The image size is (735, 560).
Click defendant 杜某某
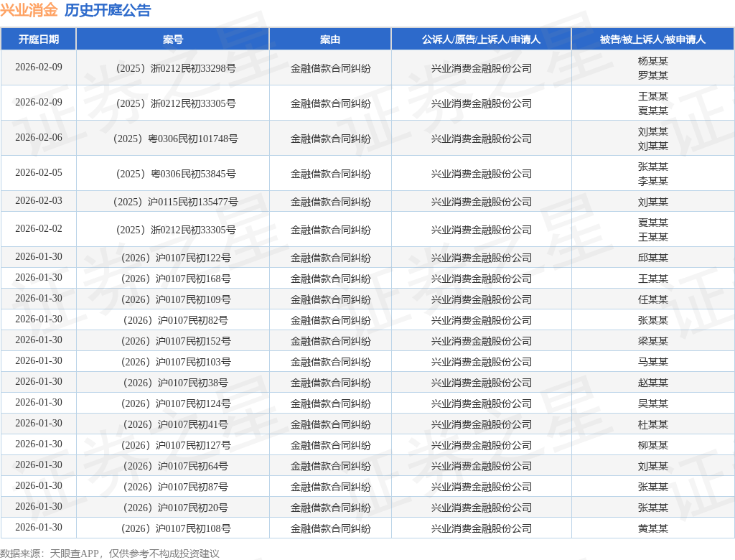tap(653, 424)
